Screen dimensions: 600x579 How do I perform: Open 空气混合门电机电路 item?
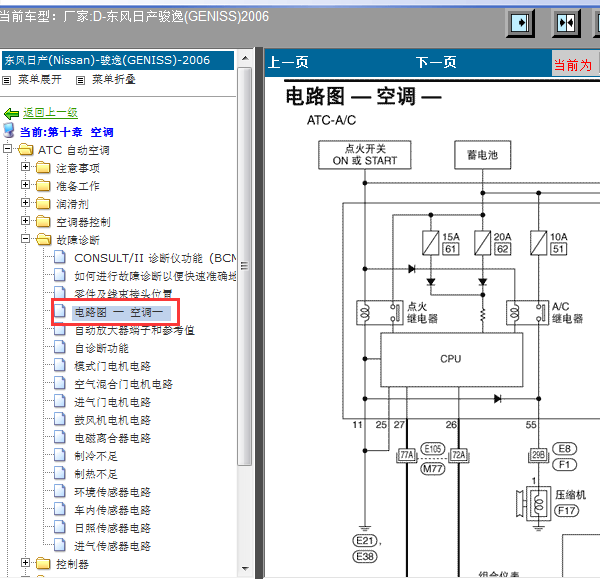click(124, 384)
